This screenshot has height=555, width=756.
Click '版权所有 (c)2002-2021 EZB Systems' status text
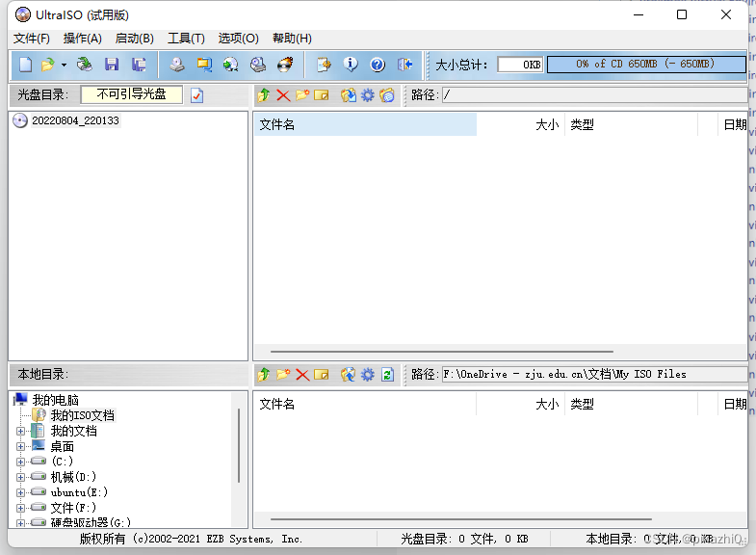191,539
